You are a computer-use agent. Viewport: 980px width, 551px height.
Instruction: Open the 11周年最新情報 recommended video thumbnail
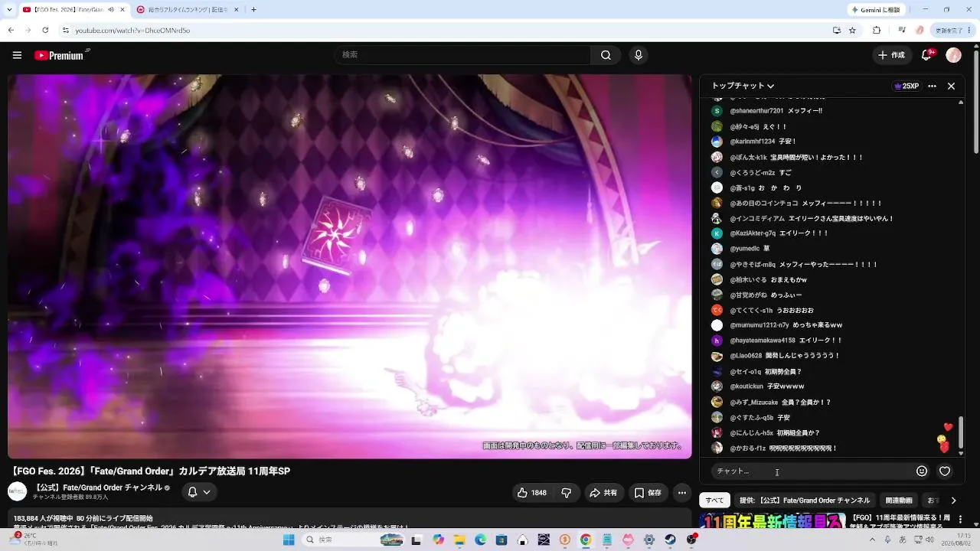(x=773, y=520)
